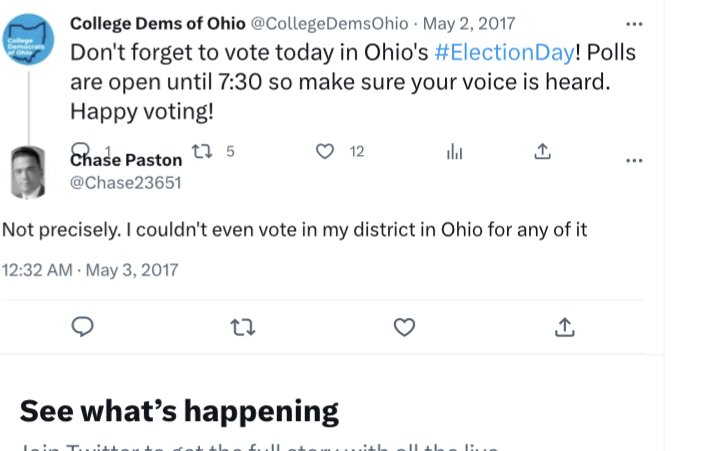Open College Dems of Ohio profile avatar

[x=28, y=41]
